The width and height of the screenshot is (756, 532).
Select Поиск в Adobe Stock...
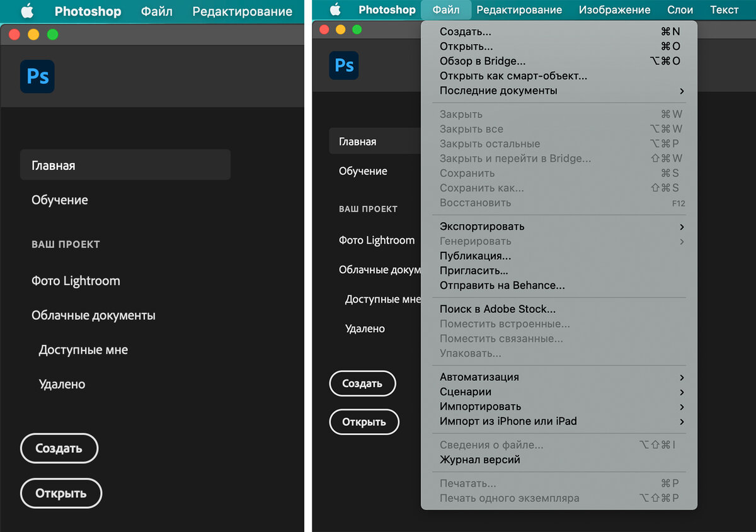pyautogui.click(x=559, y=309)
